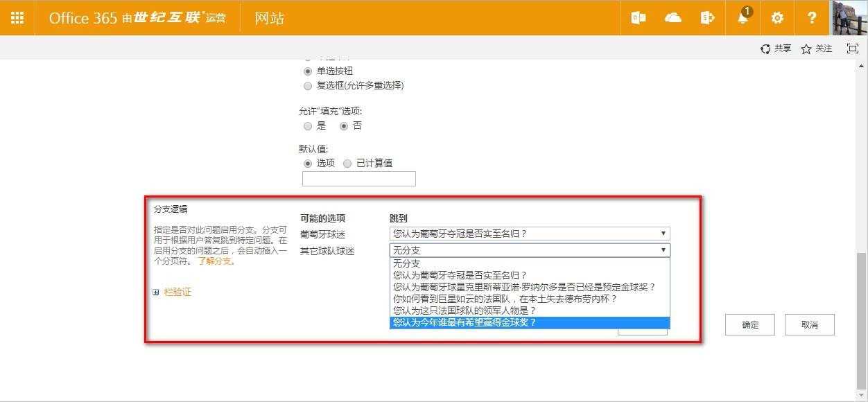Select the 复选框 multi-selection radio option
868x402 pixels.
pos(308,85)
